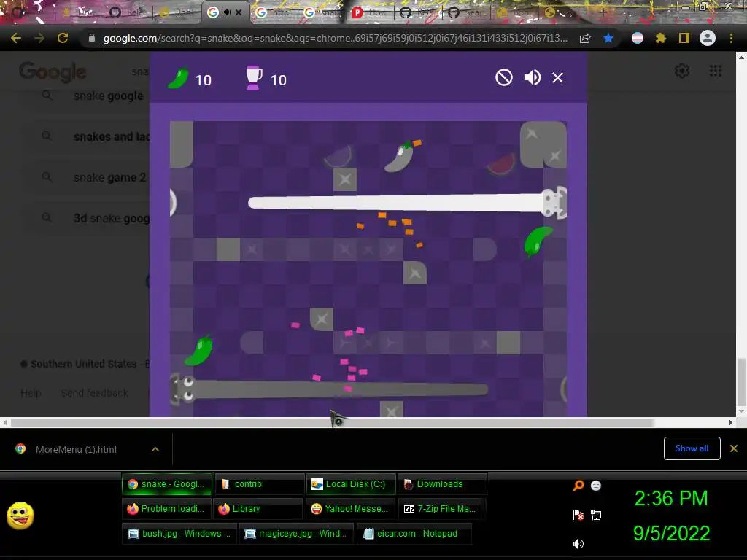The width and height of the screenshot is (747, 560).
Task: Click the white snake's head
Action: [554, 203]
